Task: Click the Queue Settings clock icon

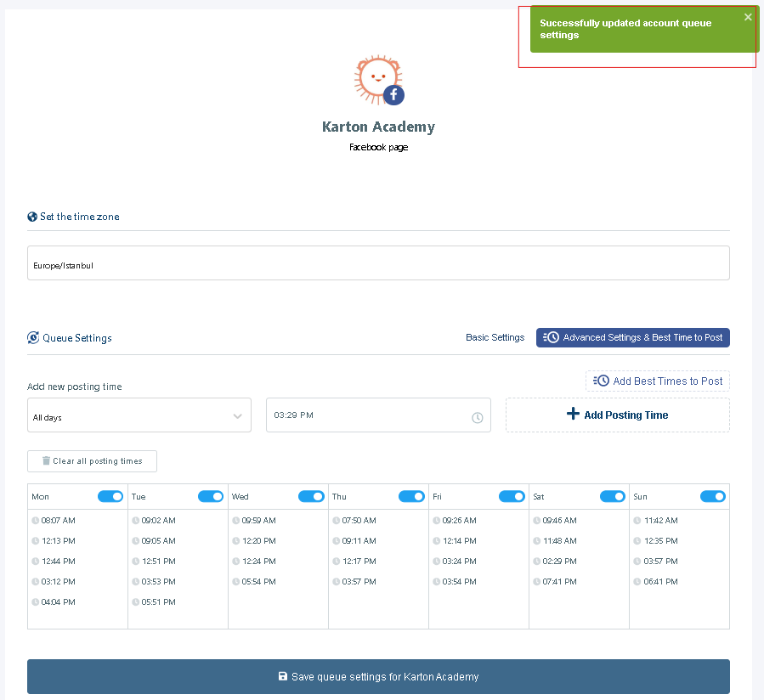Action: (33, 337)
